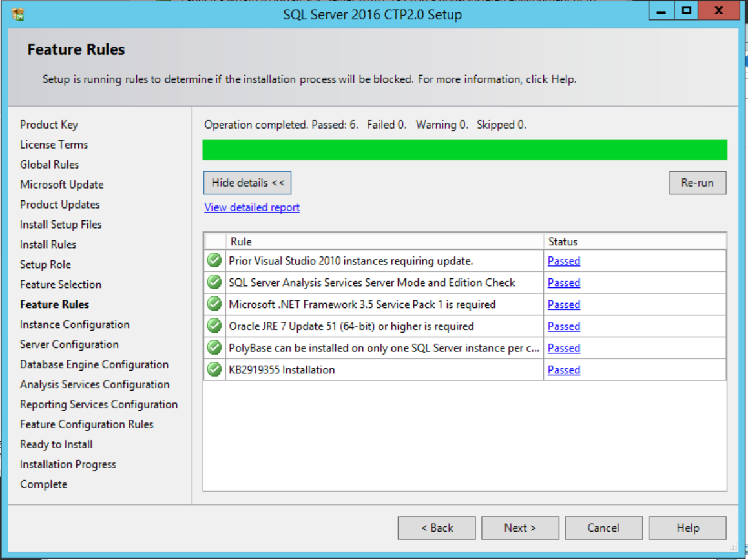The height and width of the screenshot is (560, 748).
Task: Select the Microsoft .NET Framework 3.5 rule text
Action: [x=362, y=304]
